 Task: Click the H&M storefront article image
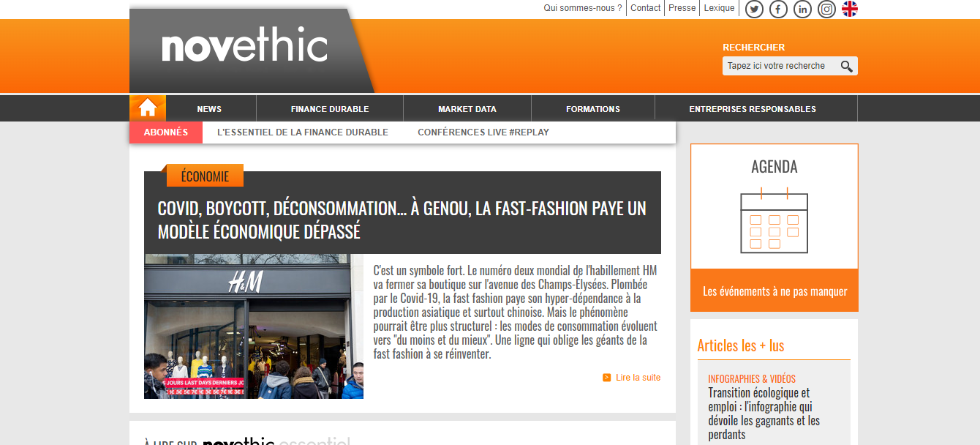point(254,326)
